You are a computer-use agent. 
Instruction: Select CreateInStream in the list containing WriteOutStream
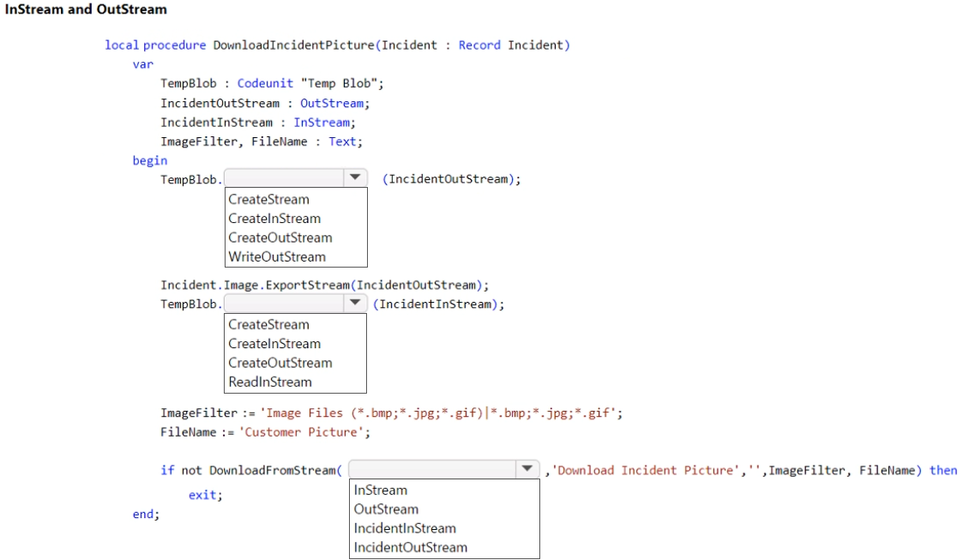[x=274, y=219]
